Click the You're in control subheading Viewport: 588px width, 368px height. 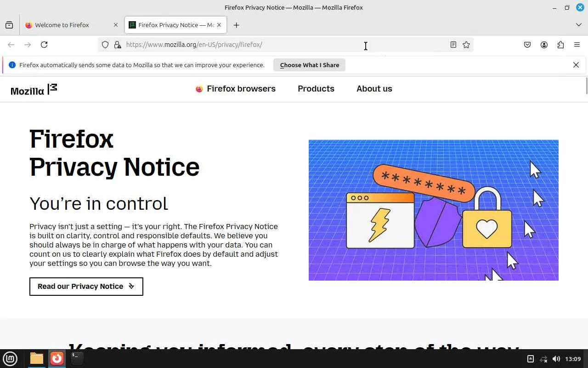(x=99, y=203)
